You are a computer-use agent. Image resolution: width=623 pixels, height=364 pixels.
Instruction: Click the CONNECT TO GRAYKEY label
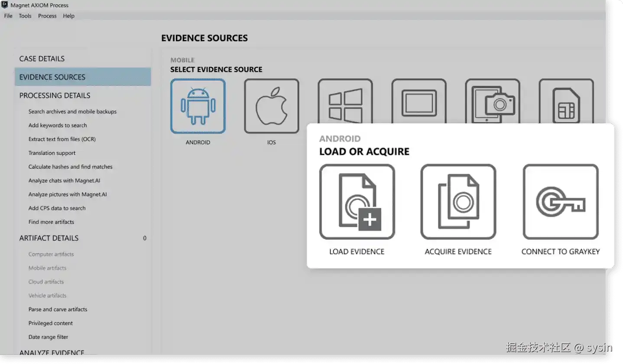561,251
